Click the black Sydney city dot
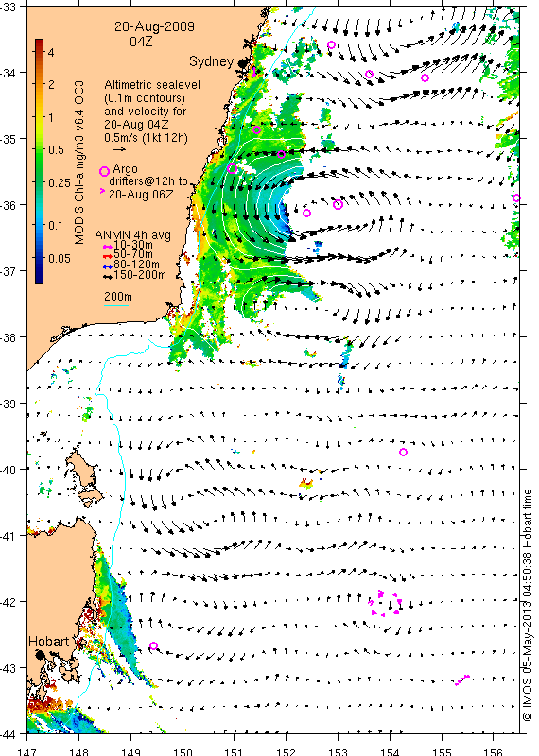The width and height of the screenshot is (539, 756). click(243, 63)
